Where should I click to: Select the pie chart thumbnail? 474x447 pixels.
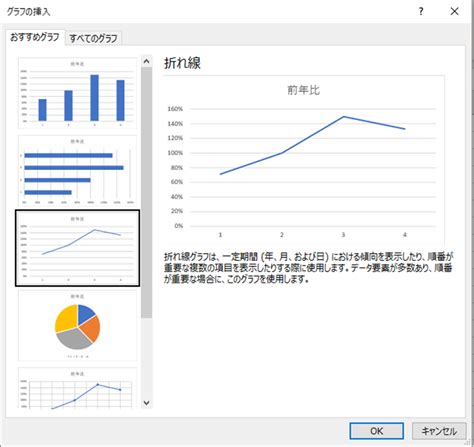click(x=77, y=326)
